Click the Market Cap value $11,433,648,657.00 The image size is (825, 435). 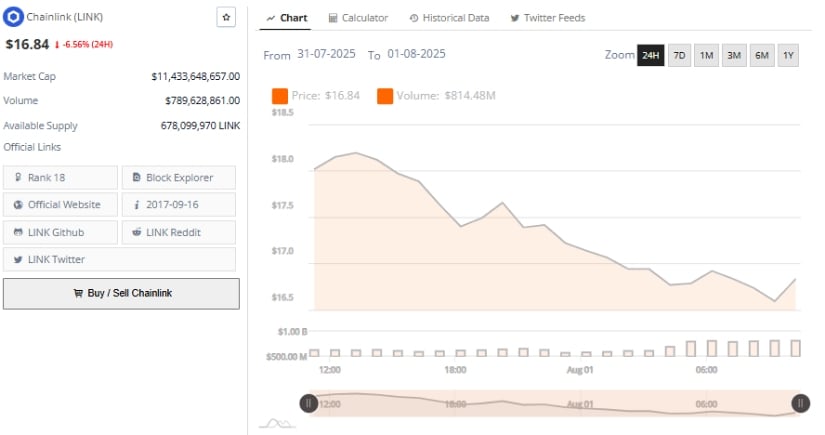195,76
